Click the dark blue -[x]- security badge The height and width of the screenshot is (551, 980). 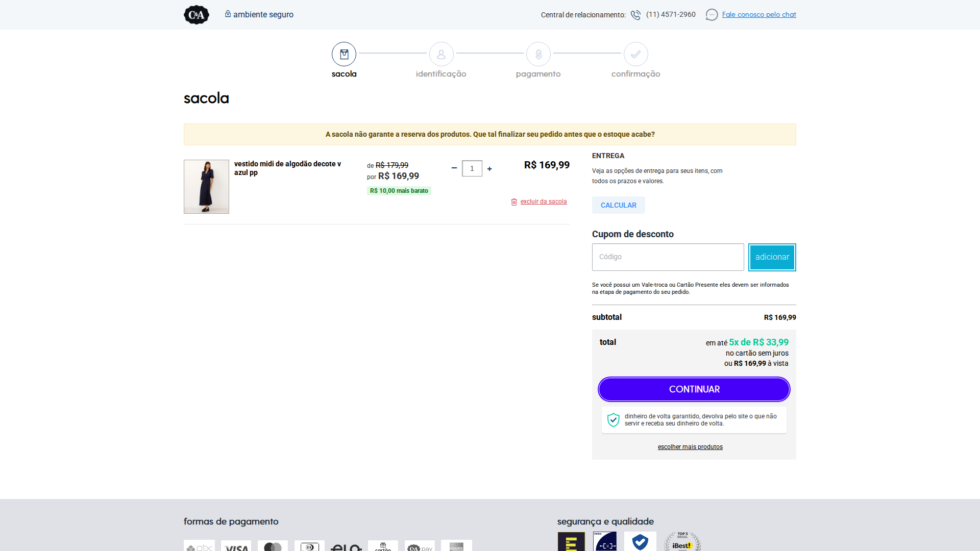(605, 541)
